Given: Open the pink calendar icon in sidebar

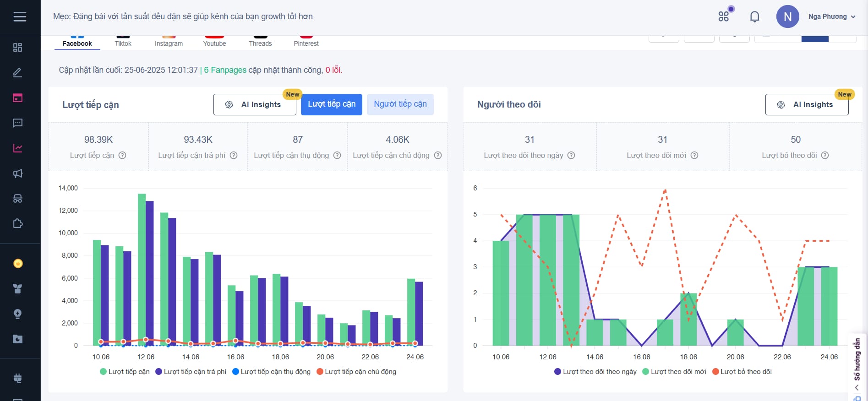Looking at the screenshot, I should point(18,98).
